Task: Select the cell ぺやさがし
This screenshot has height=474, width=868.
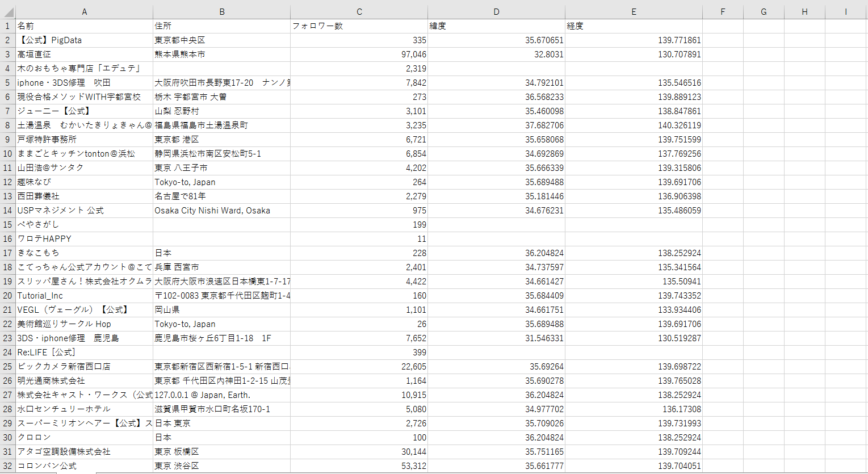Action: pos(85,225)
